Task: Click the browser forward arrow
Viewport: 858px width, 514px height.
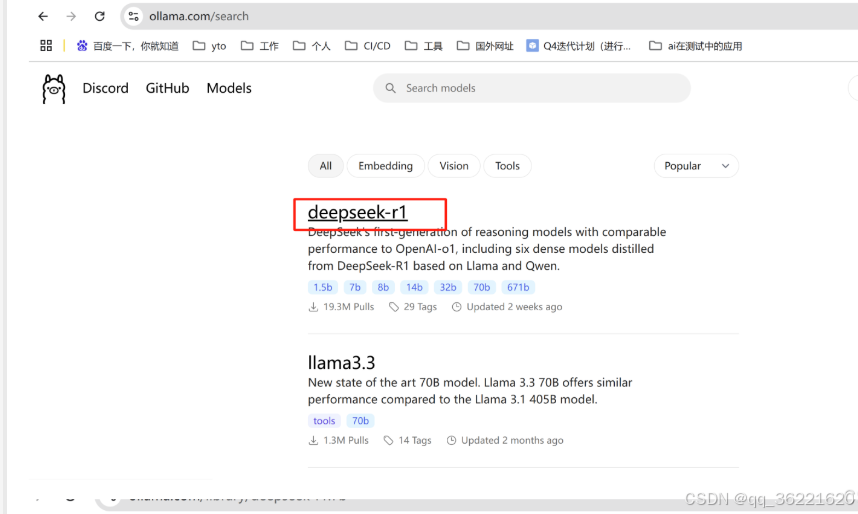Action: pyautogui.click(x=71, y=16)
